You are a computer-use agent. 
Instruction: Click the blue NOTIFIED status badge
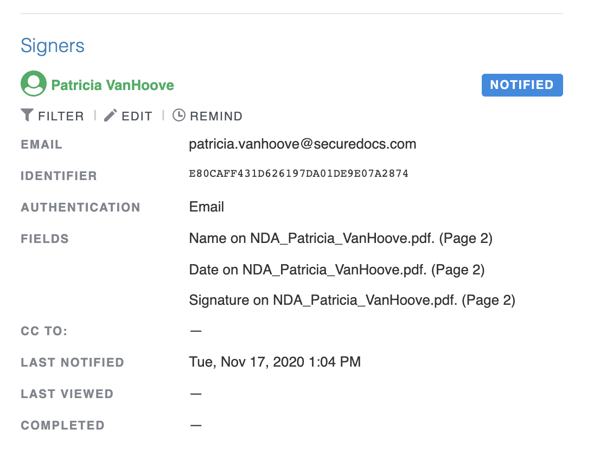(522, 85)
